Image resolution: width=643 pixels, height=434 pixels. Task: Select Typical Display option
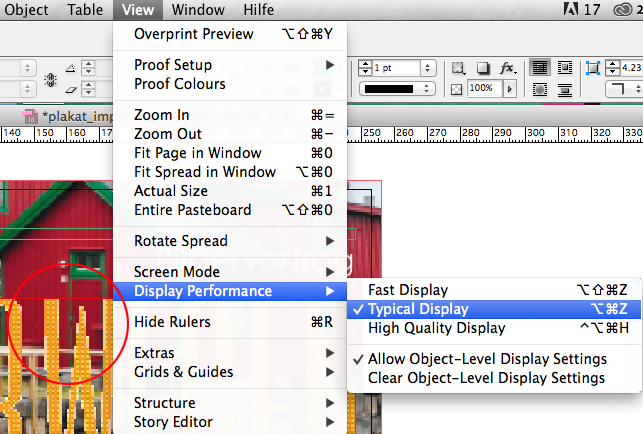click(x=417, y=309)
